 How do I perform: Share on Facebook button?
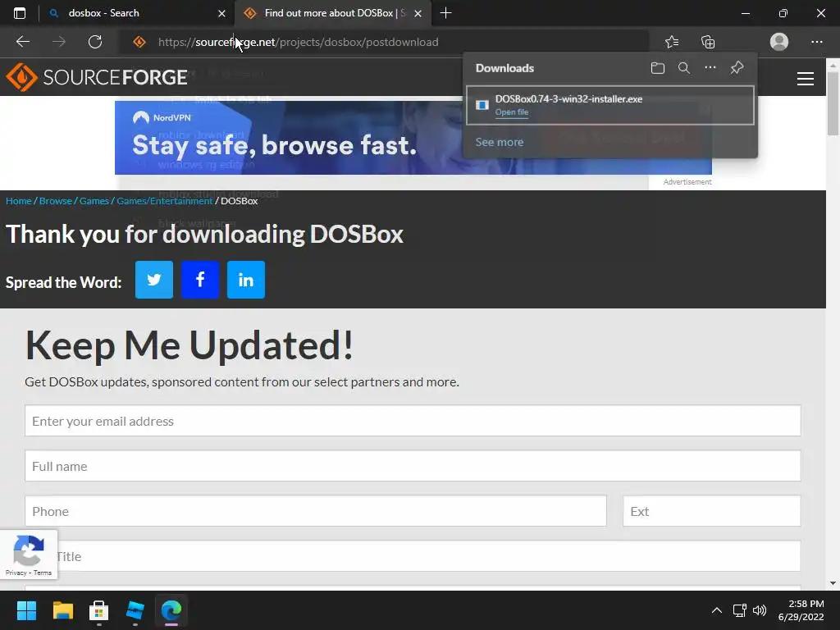click(200, 280)
